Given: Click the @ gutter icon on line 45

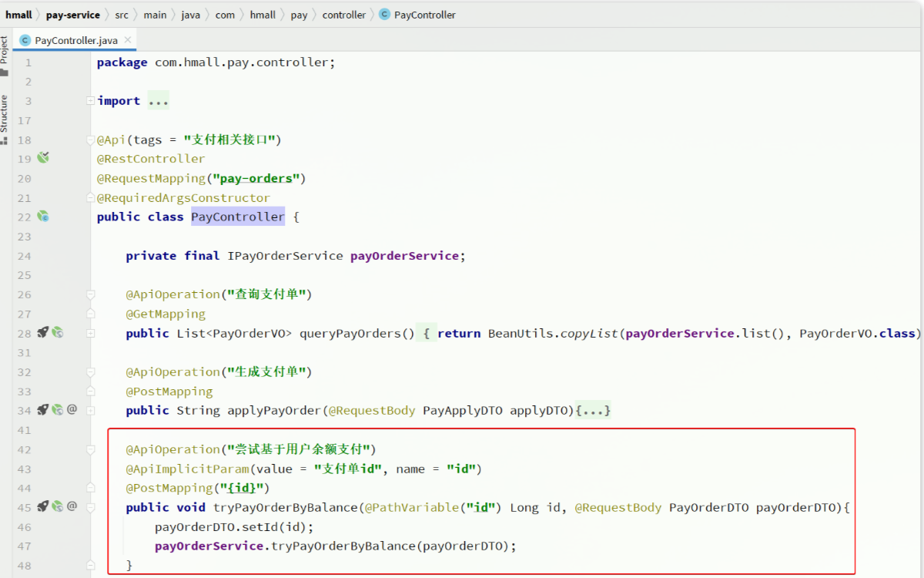Looking at the screenshot, I should click(x=72, y=506).
